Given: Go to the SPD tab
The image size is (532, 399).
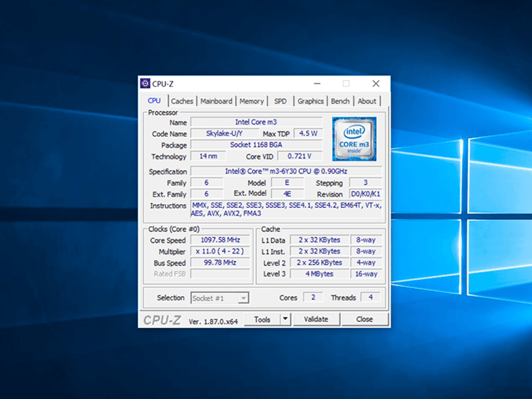Looking at the screenshot, I should [280, 101].
